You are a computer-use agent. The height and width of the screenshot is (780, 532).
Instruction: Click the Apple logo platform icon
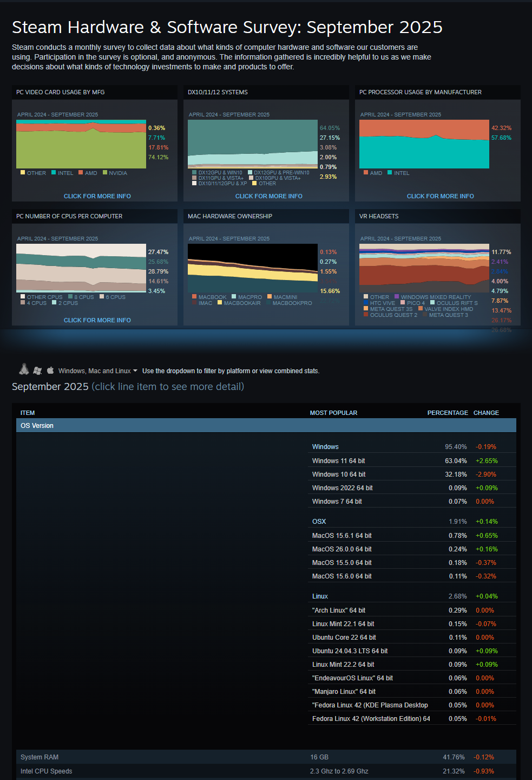point(50,370)
